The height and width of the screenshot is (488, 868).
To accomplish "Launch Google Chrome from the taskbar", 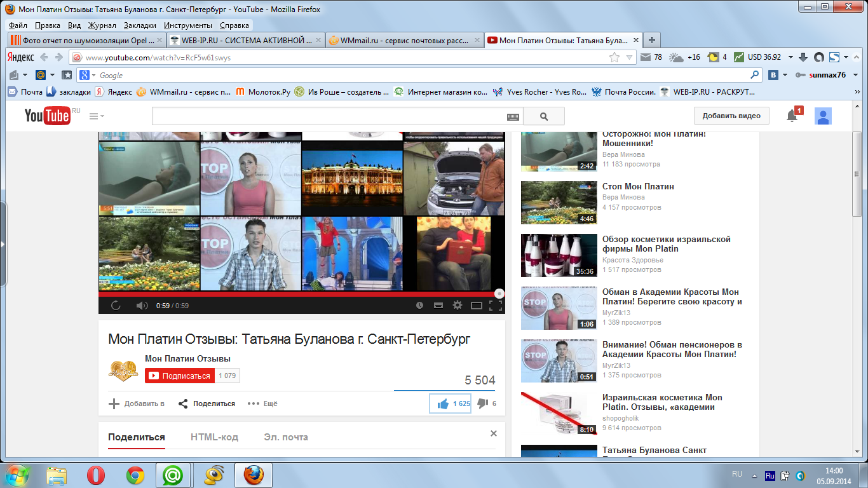I will (x=135, y=475).
